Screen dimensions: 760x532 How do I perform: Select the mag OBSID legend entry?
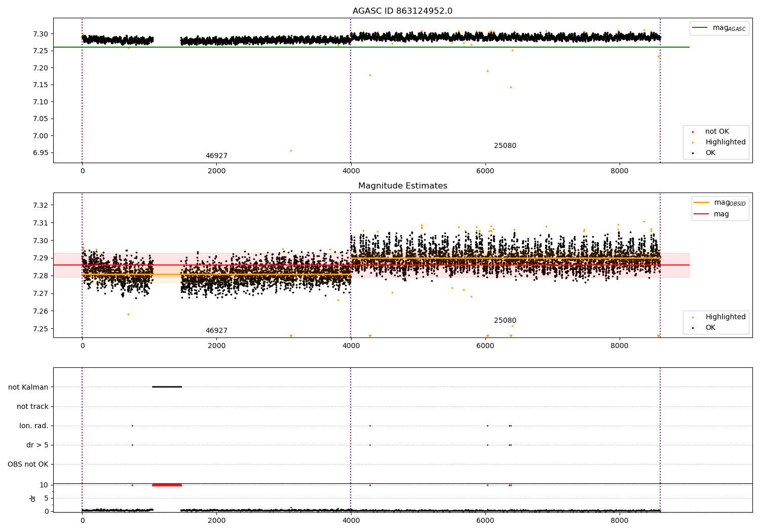click(720, 203)
